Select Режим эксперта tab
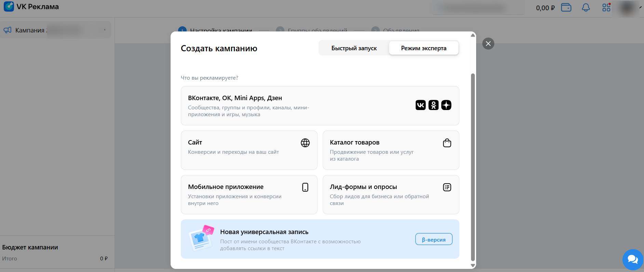Screen dimensions: 644x272 tap(424, 48)
